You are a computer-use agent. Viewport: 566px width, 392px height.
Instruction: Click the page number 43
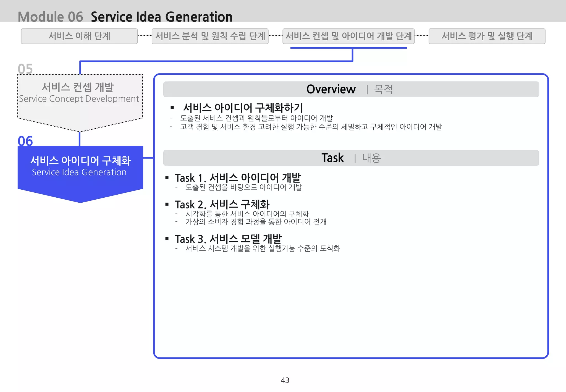click(x=285, y=380)
